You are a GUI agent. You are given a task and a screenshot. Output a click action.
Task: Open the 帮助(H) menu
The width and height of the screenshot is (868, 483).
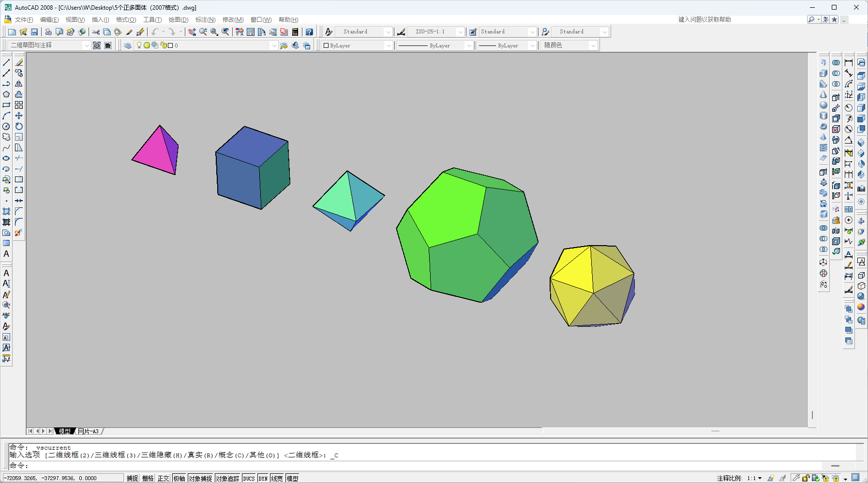288,20
